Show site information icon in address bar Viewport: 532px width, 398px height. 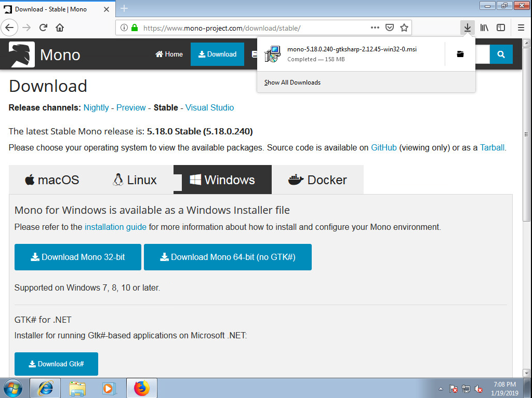[124, 28]
